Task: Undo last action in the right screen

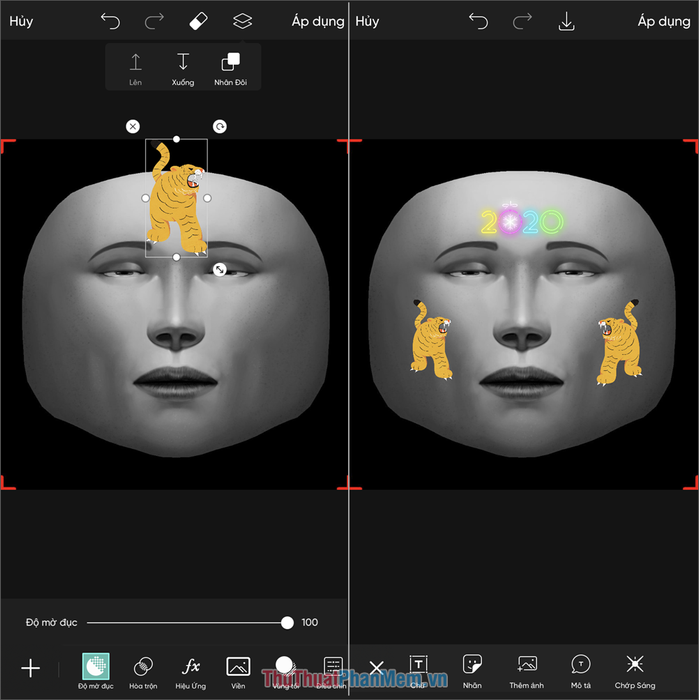Action: pyautogui.click(x=478, y=21)
